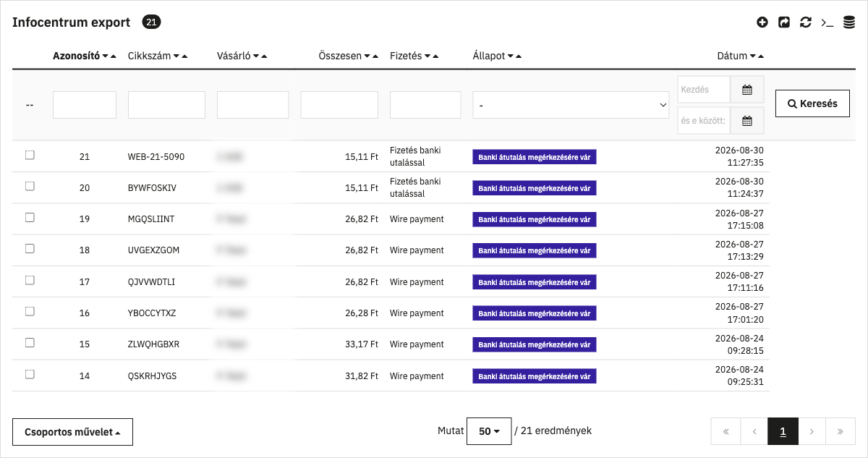Sort Azonosító descending with down caret

tap(106, 56)
